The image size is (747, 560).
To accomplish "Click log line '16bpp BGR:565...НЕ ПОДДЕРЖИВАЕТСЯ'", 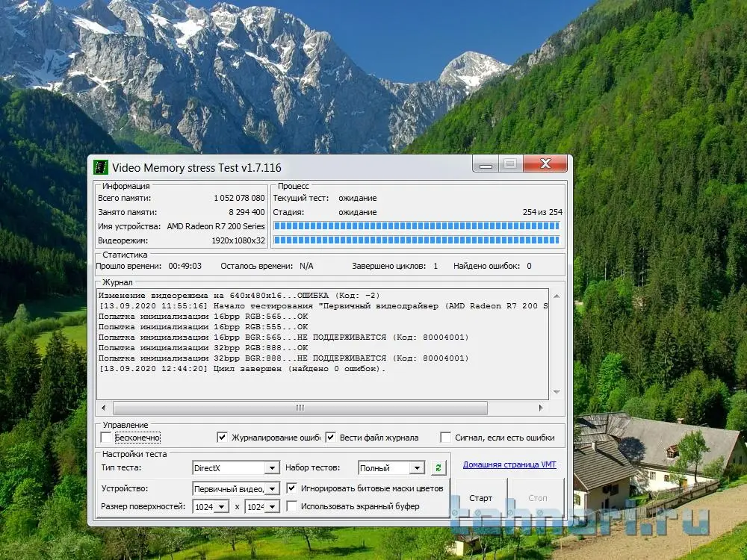I will 283,337.
